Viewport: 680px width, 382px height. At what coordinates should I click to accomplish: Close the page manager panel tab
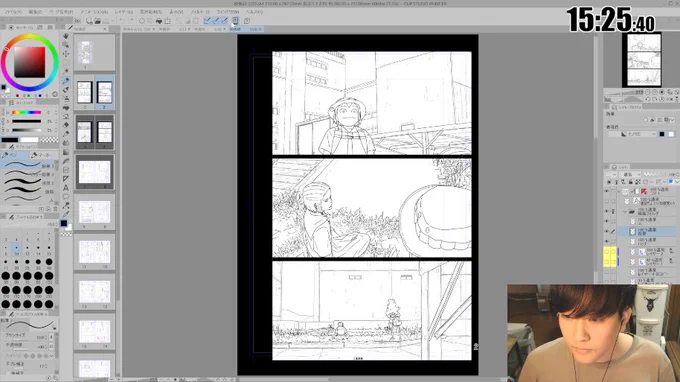click(105, 29)
